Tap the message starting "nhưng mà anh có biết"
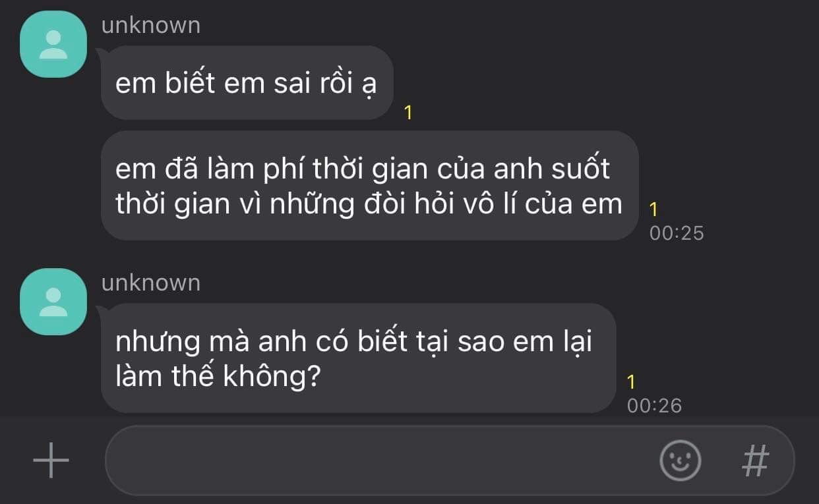Screen dimensions: 819x504 pyautogui.click(x=359, y=358)
